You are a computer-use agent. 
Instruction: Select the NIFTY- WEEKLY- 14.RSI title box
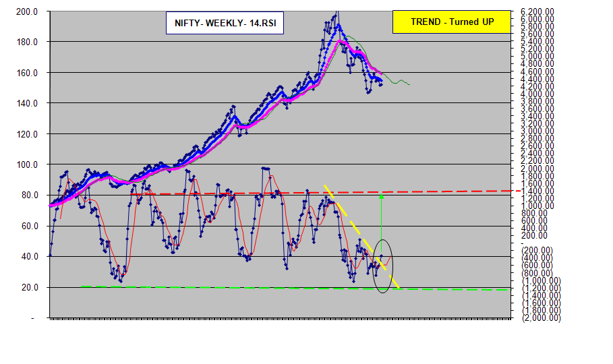[x=225, y=23]
